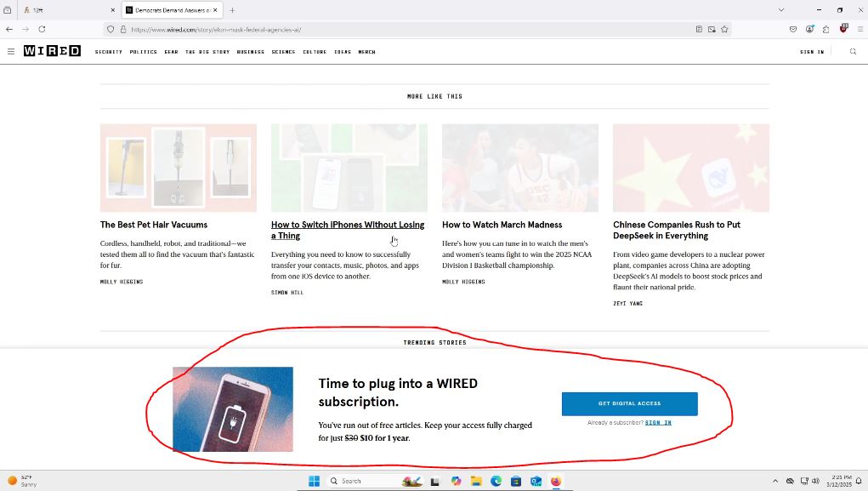Image resolution: width=868 pixels, height=491 pixels.
Task: Close the Democrats Demand Answers tab
Action: pyautogui.click(x=215, y=10)
